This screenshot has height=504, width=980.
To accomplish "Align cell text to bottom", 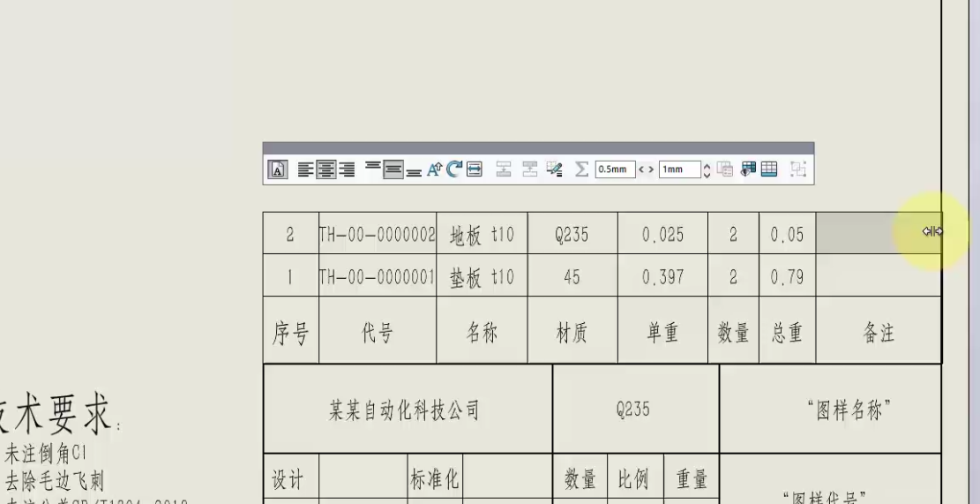I will (x=414, y=172).
